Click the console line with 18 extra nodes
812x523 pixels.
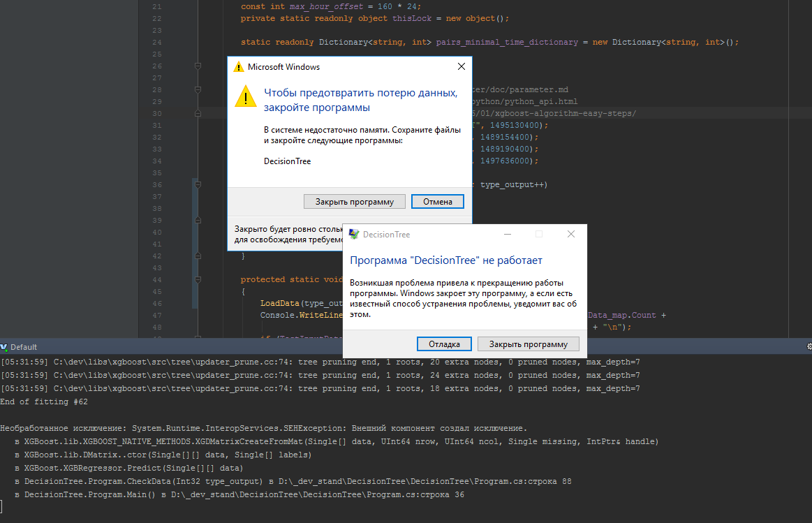[320, 389]
